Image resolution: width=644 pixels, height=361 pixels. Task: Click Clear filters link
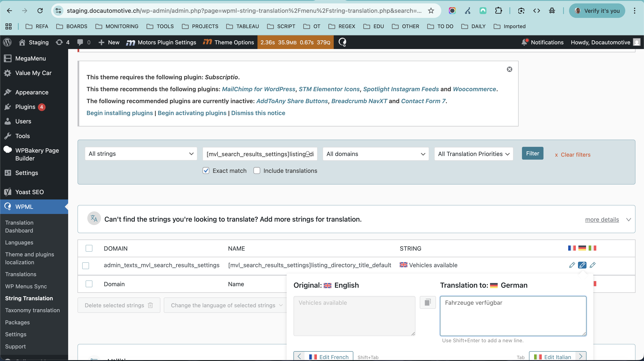[573, 155]
